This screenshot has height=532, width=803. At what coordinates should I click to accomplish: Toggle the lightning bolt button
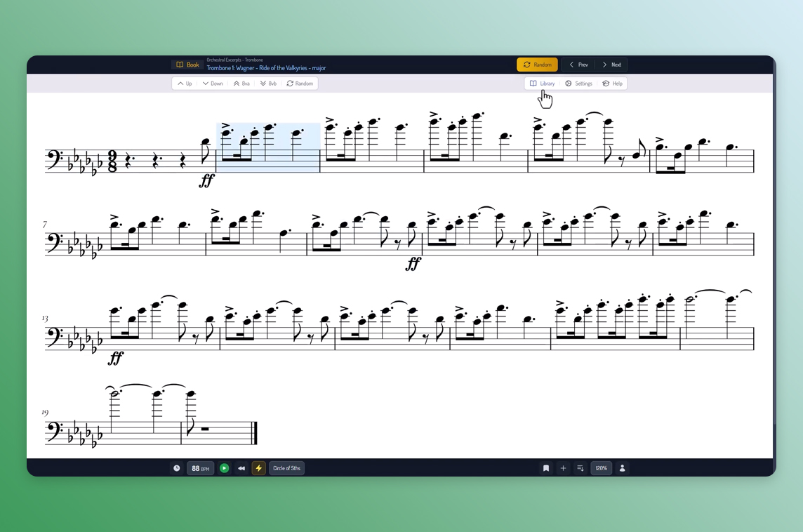tap(258, 468)
